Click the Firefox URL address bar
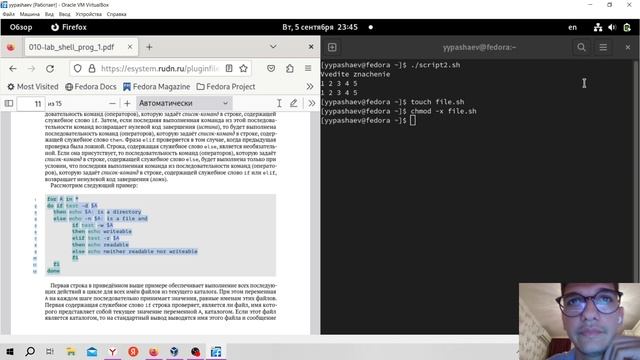The width and height of the screenshot is (640, 360). [x=159, y=69]
